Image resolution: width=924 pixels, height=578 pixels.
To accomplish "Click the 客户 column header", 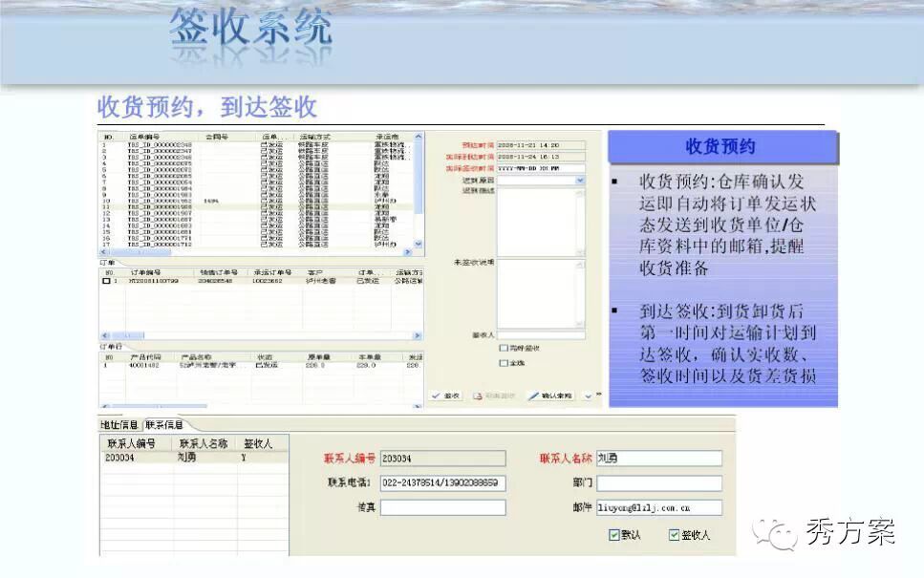I will tap(315, 273).
